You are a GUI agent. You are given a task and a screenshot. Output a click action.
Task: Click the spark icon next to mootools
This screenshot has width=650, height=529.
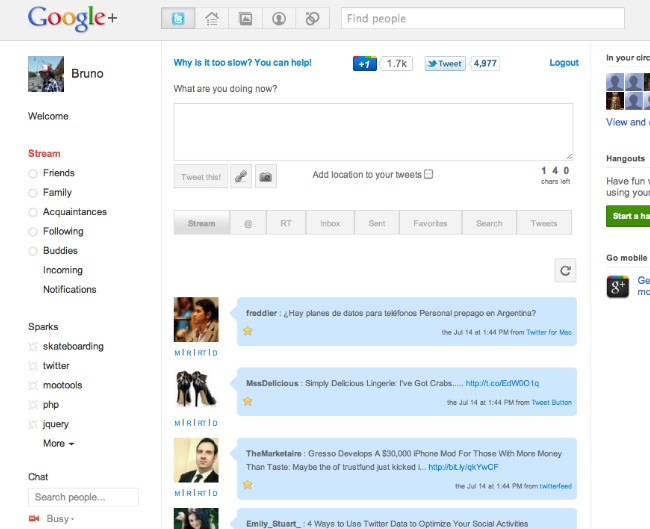point(33,386)
